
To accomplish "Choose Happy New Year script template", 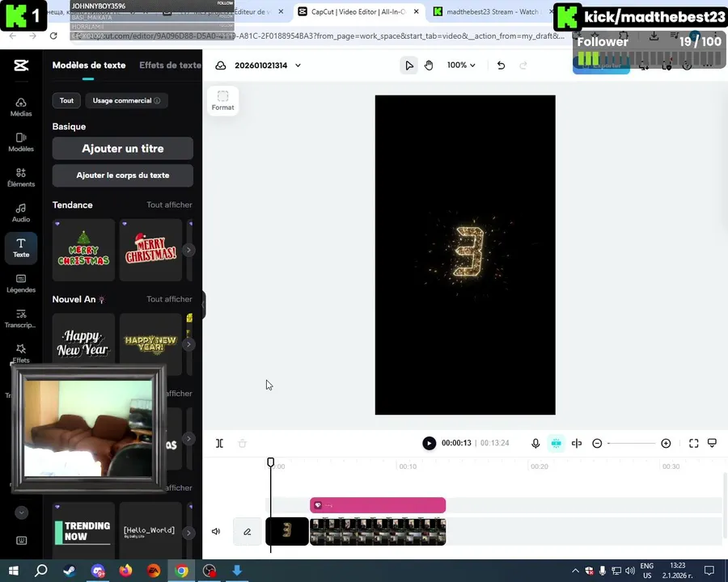I will coord(83,344).
